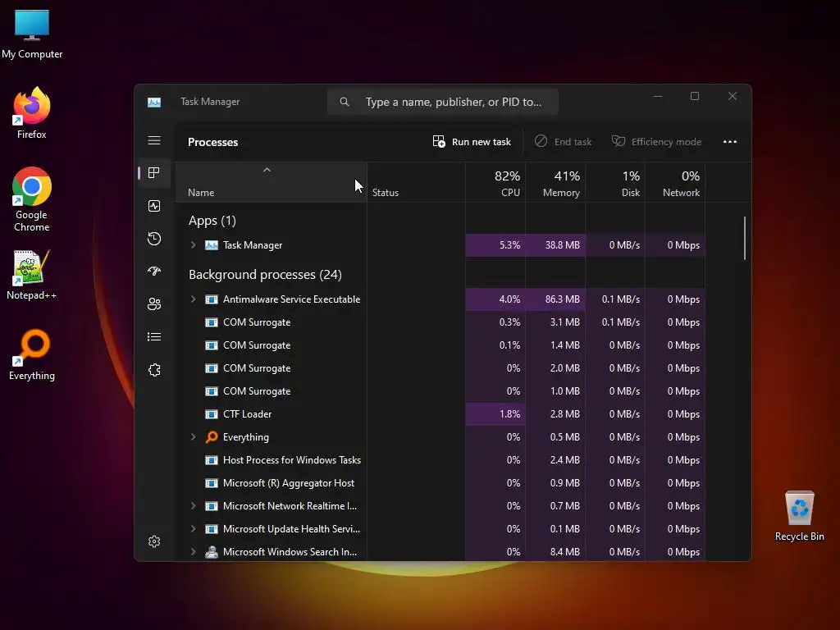The image size is (840, 630).
Task: Click the Everything process magnifier icon
Action: click(x=212, y=437)
